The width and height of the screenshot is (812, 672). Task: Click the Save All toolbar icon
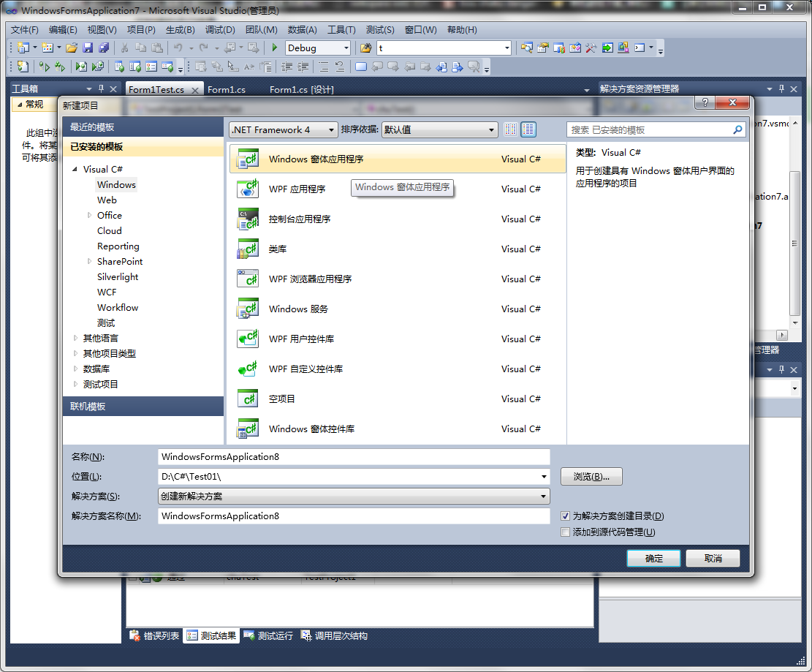point(104,48)
